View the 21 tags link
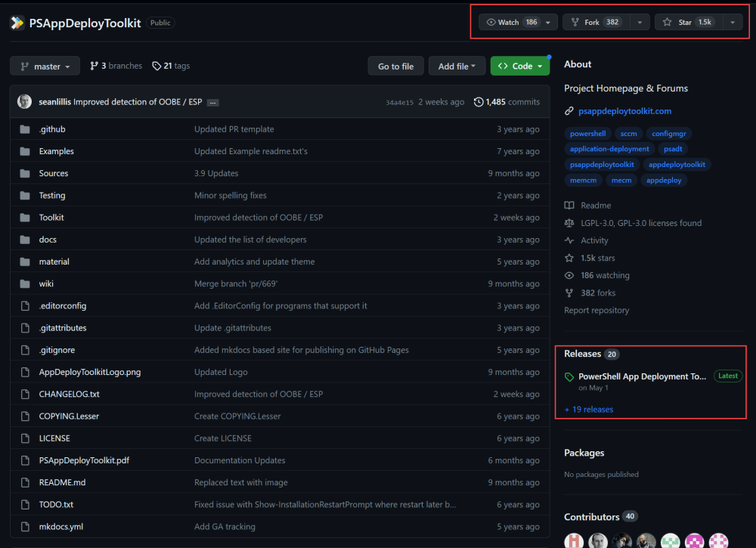Image resolution: width=756 pixels, height=548 pixels. pyautogui.click(x=171, y=66)
